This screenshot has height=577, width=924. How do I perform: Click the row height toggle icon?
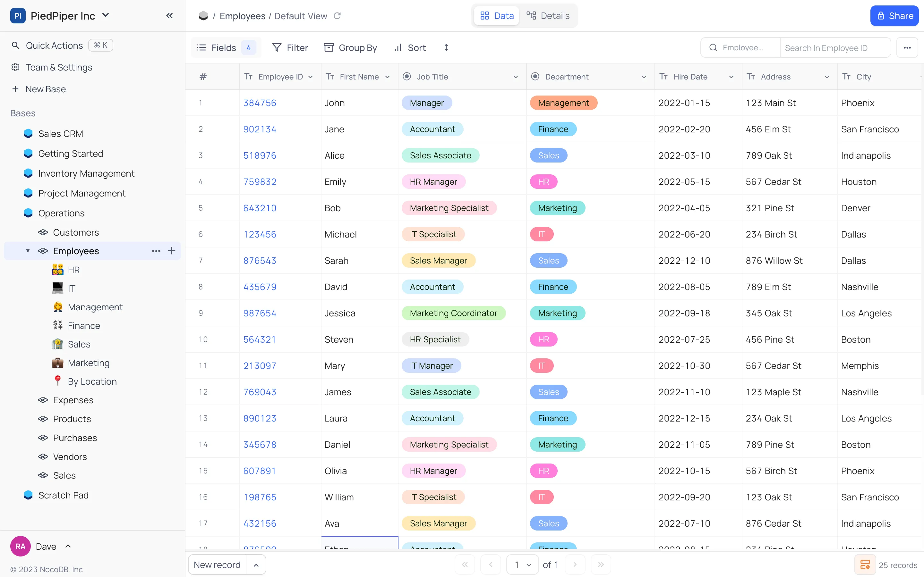click(446, 48)
